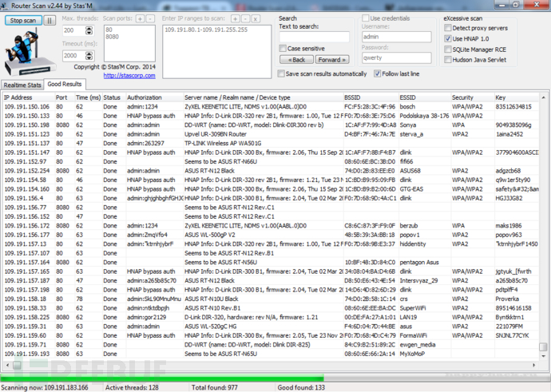
Task: Click the horizontal scrollbar right arrow
Action: (x=534, y=366)
